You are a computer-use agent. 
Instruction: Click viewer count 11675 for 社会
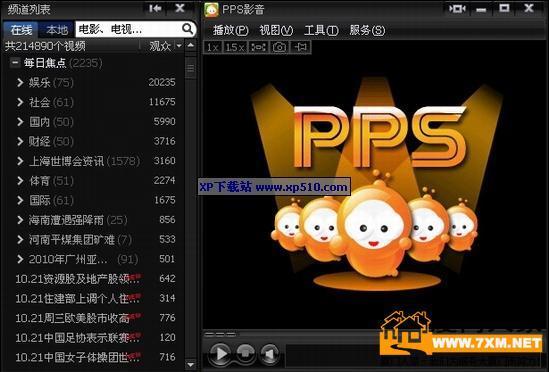point(162,102)
